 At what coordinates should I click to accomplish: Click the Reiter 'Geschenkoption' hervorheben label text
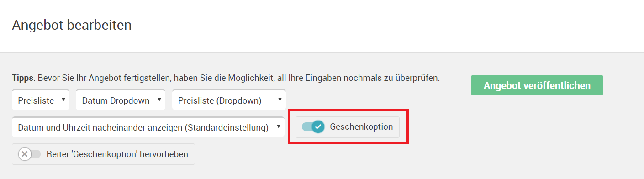click(x=117, y=154)
